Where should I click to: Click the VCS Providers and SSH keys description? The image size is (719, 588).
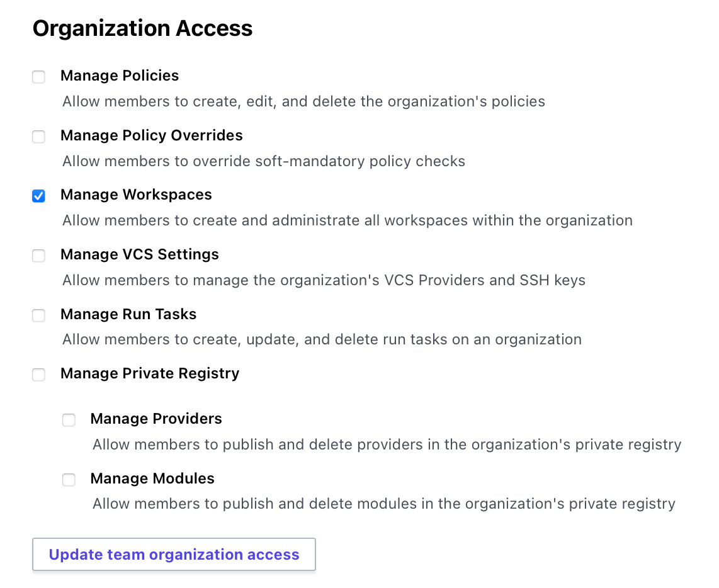[x=324, y=280]
